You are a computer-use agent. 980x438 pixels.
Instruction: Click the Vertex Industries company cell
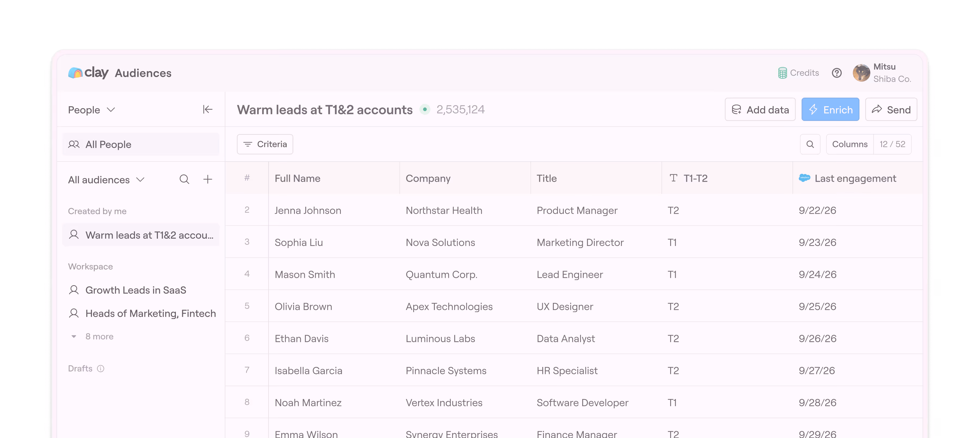(465, 402)
